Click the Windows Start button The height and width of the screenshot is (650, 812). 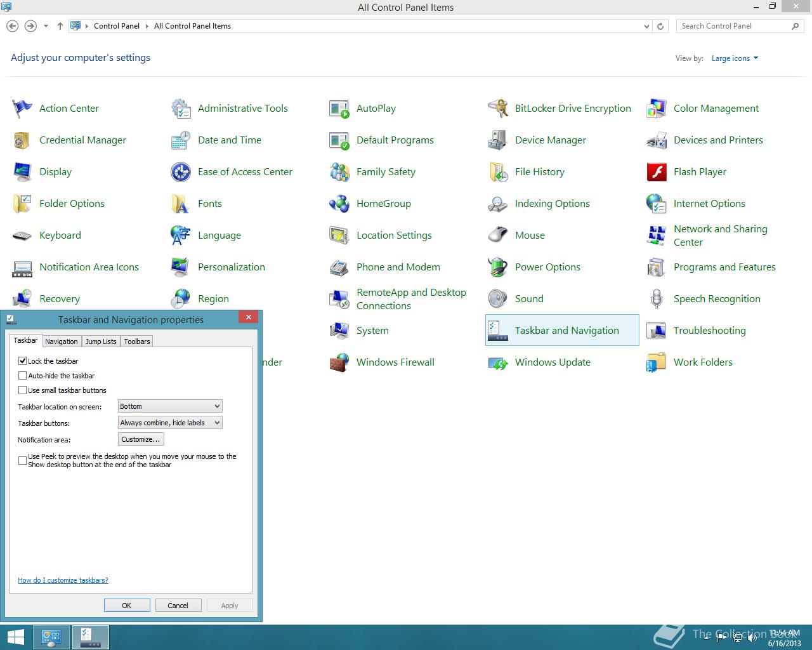pos(15,637)
